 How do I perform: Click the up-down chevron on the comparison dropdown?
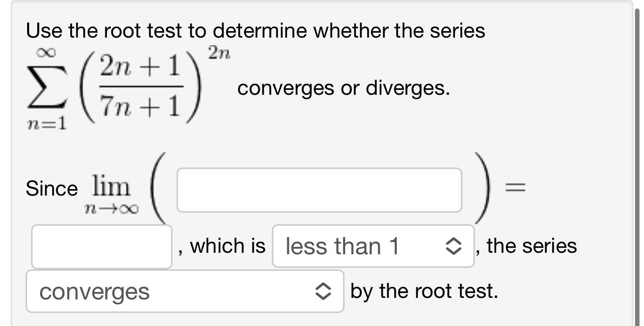pos(454,246)
